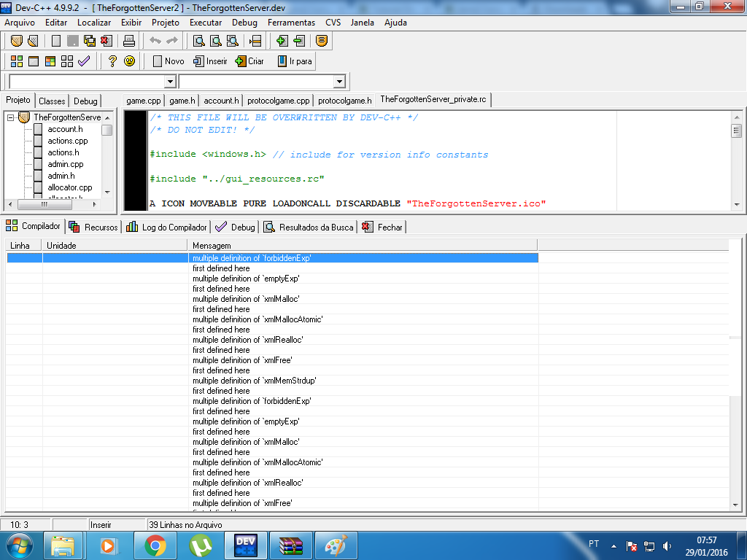Click the Fechar bottom tab
Screen dimensions: 747x560
tap(382, 227)
